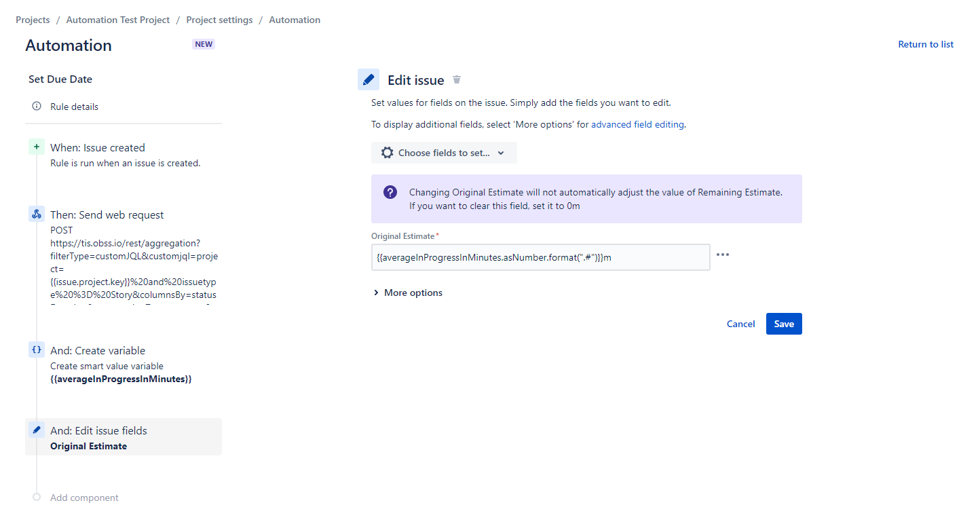Open Automation Test Project breadcrumb

click(118, 20)
